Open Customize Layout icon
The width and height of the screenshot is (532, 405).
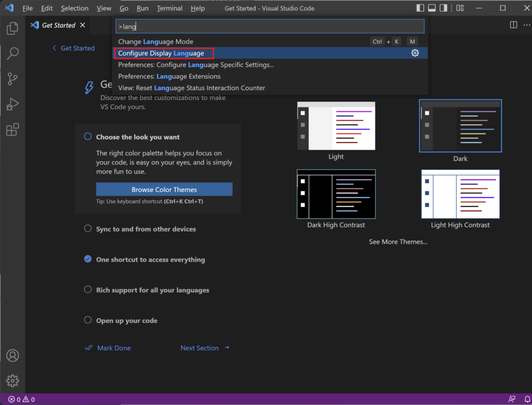460,8
